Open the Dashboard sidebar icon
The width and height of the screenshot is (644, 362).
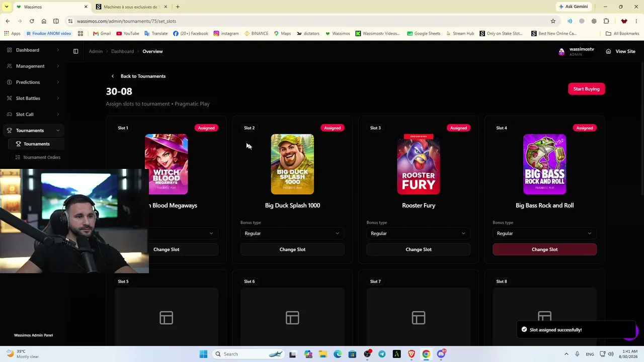pyautogui.click(x=10, y=50)
